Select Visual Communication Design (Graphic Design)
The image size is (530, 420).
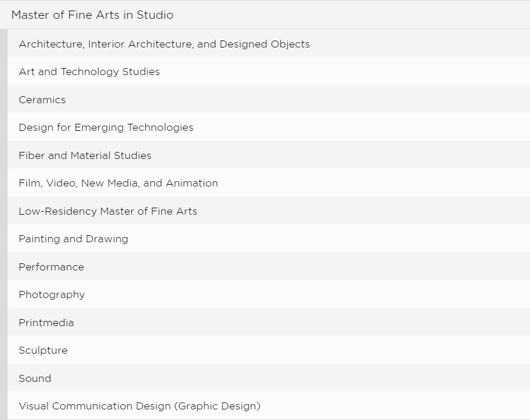pyautogui.click(x=140, y=406)
